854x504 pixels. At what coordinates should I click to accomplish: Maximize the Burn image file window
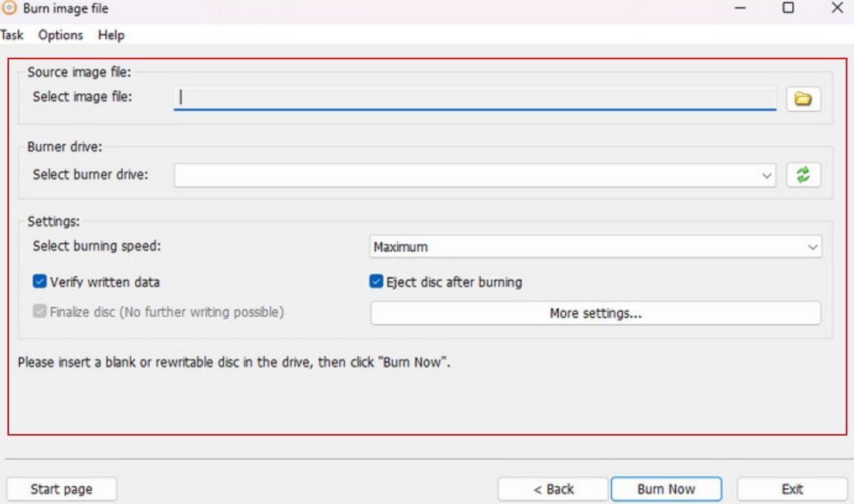pos(788,8)
